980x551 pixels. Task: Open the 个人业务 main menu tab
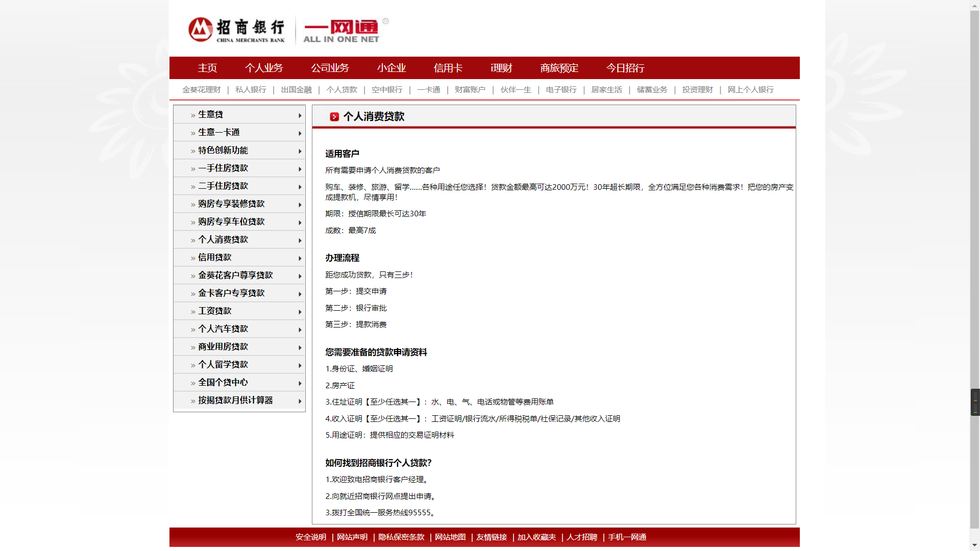pyautogui.click(x=264, y=68)
